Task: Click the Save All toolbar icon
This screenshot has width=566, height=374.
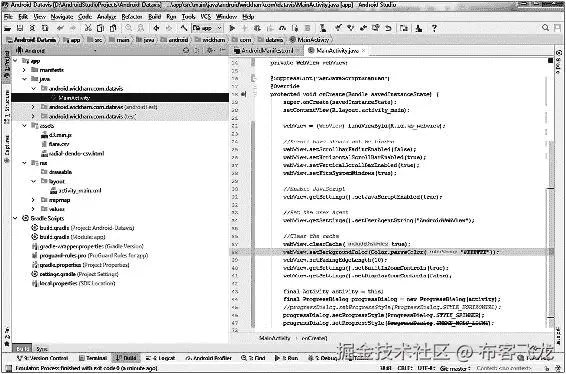Action: [x=20, y=28]
